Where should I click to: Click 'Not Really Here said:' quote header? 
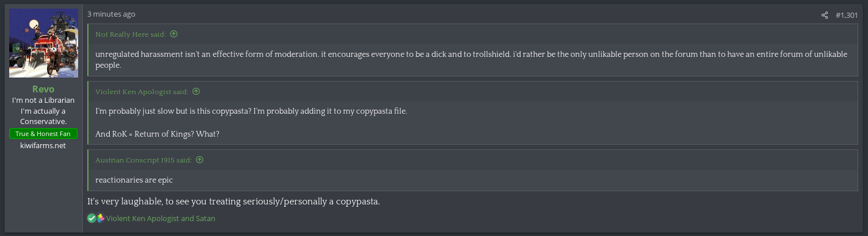pos(130,34)
